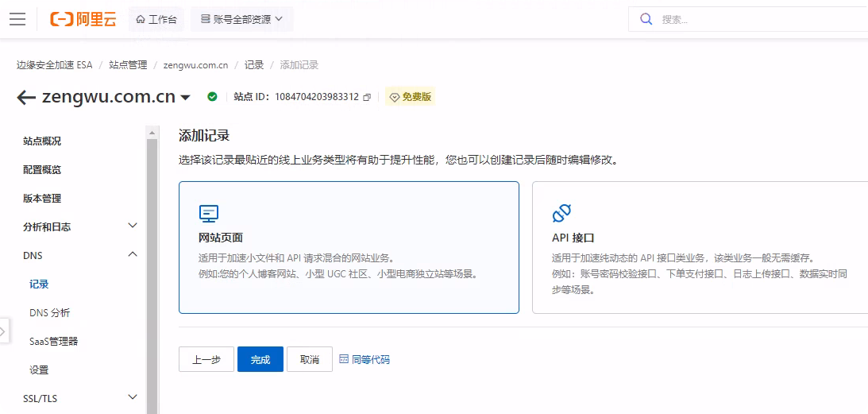Select the 网站页面 business type card
Image resolution: width=868 pixels, height=414 pixels.
(349, 247)
